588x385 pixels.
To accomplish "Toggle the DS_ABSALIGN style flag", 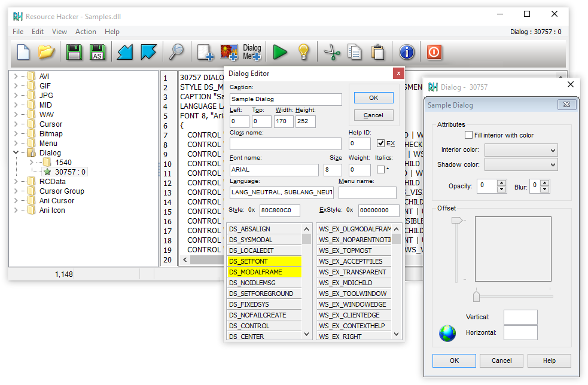I will click(x=264, y=229).
